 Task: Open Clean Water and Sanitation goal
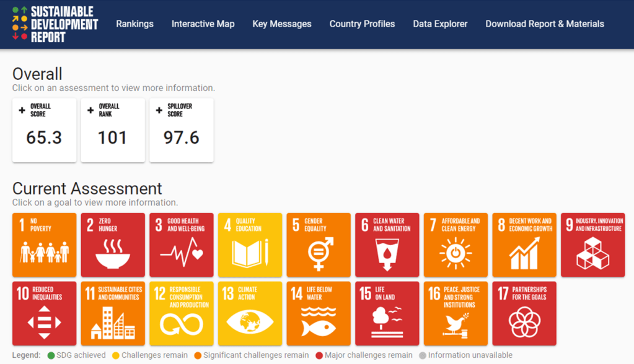coord(387,245)
